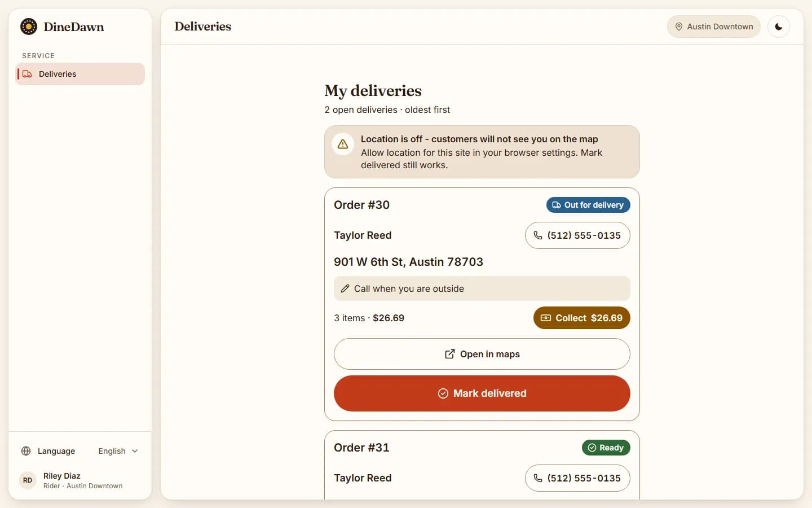Click the Taylor Reed name on Order #30
812x508 pixels.
click(363, 235)
